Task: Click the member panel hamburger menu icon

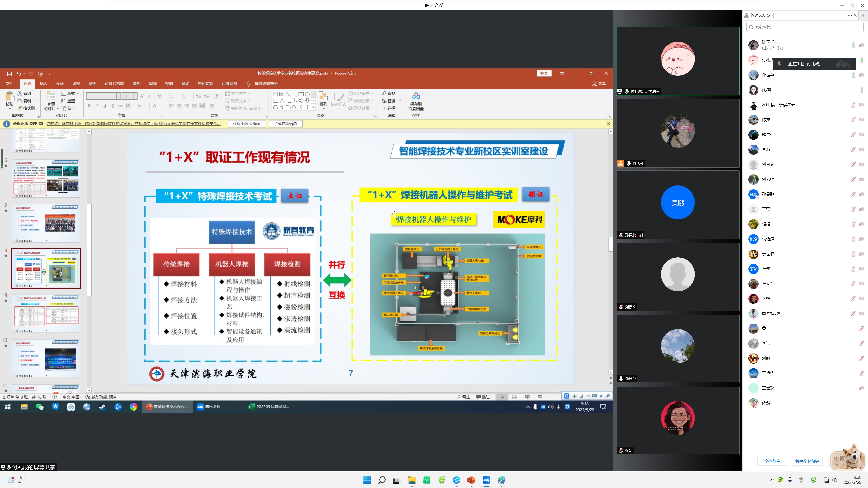Action: [x=863, y=15]
